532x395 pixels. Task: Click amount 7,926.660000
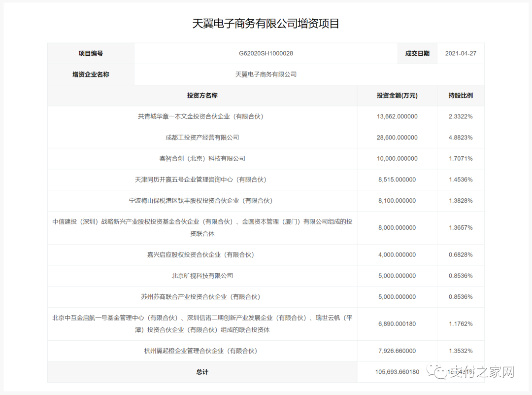397,351
